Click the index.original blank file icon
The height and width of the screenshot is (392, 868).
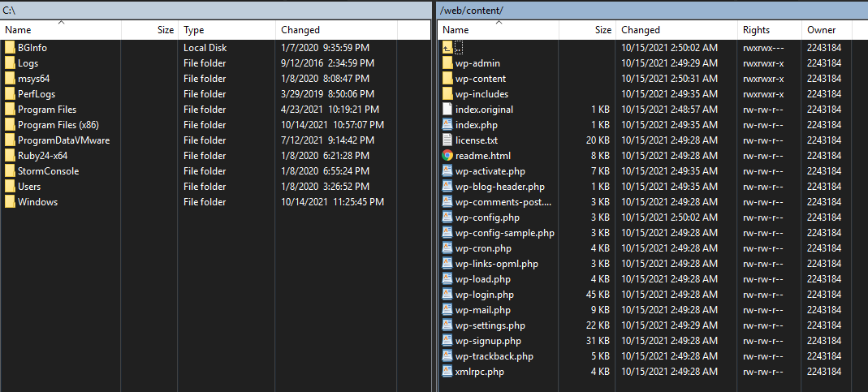click(447, 109)
